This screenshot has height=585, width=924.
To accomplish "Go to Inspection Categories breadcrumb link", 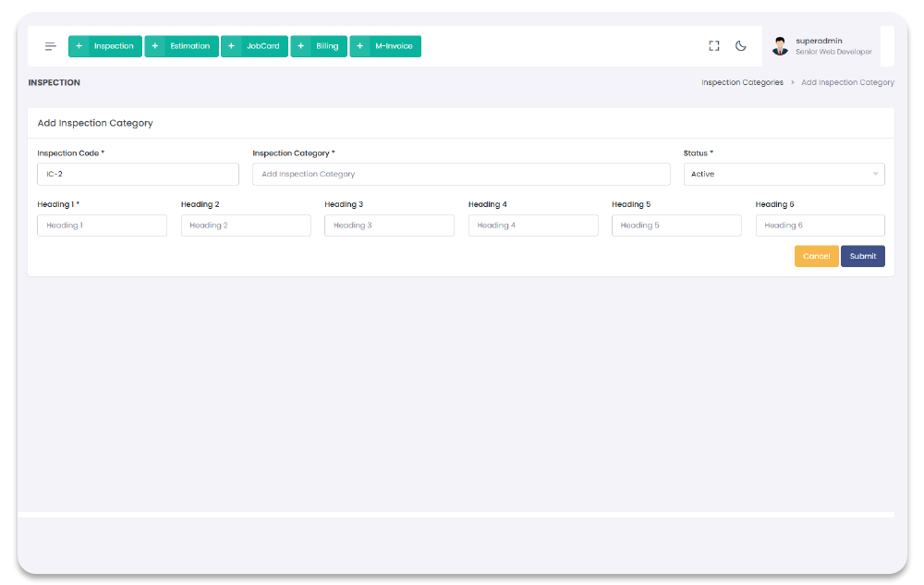I will [x=742, y=82].
